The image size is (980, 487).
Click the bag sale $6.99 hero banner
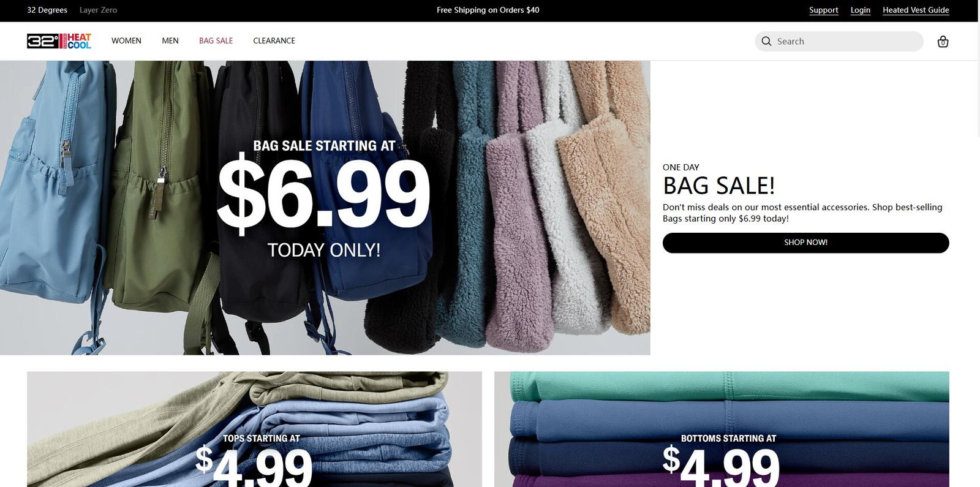tap(325, 208)
